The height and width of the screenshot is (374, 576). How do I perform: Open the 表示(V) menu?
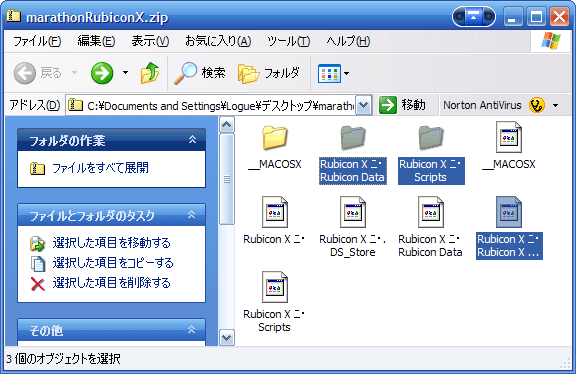coord(150,41)
